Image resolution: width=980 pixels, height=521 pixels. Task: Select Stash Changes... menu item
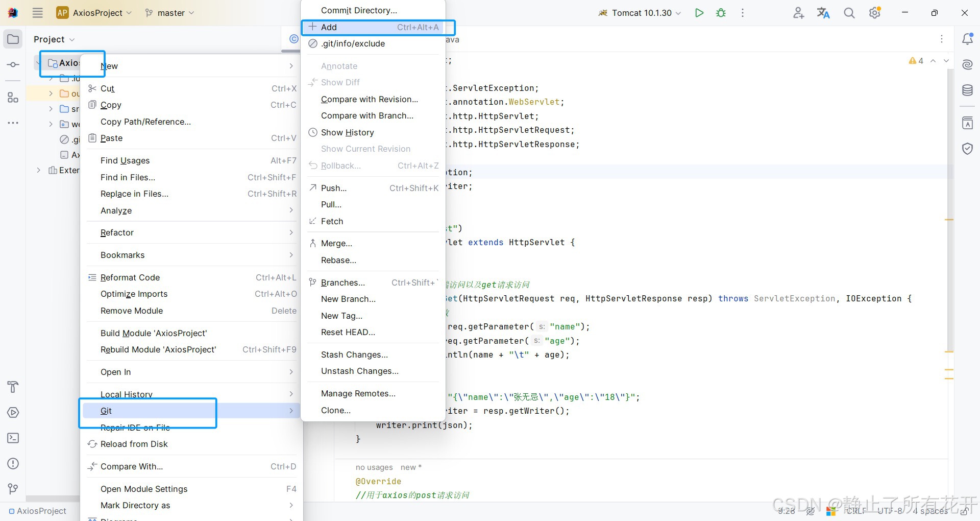[x=373, y=354]
